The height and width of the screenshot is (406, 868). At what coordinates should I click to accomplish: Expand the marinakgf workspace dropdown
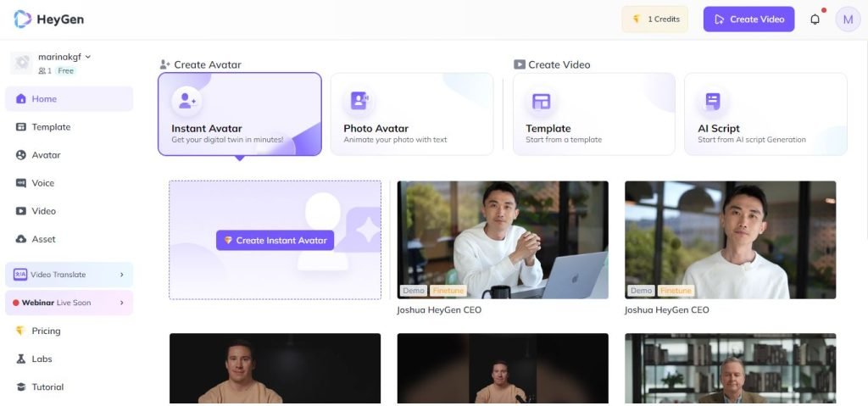click(x=88, y=57)
